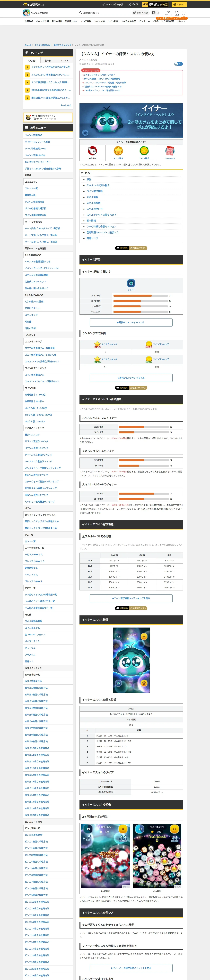Jump to スキルレベル別の強さ in contents

pyautogui.click(x=98, y=185)
